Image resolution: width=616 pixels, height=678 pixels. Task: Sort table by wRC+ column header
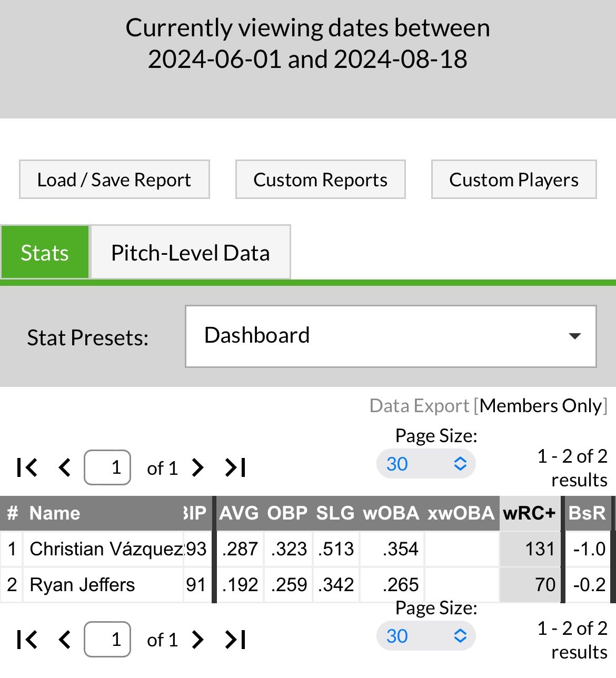(529, 513)
